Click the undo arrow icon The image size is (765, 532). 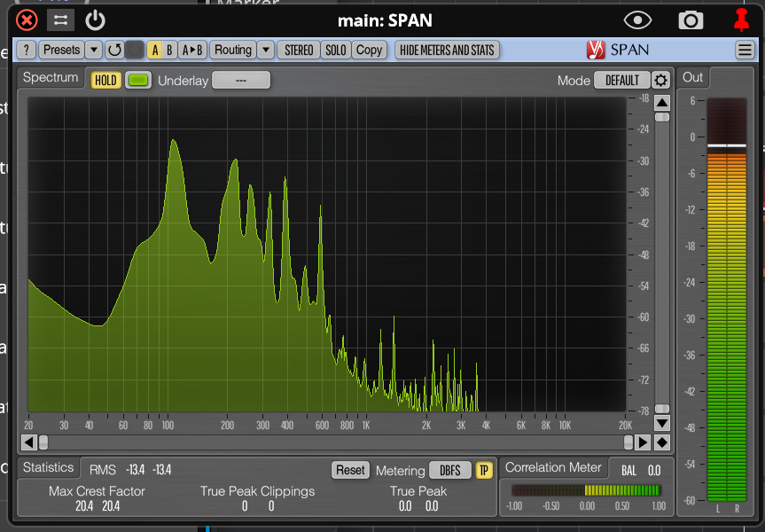click(x=114, y=50)
